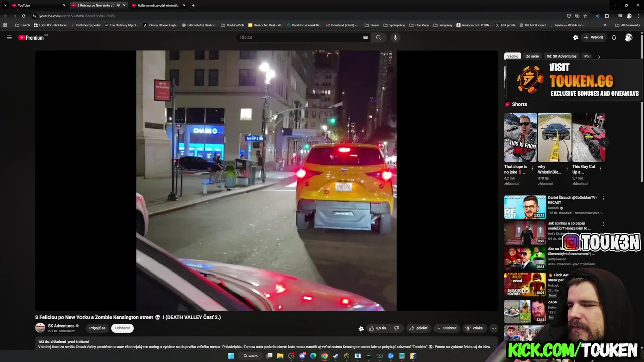The height and width of the screenshot is (362, 644).
Task: Open the YouTube guide hamburger menu
Action: (x=9, y=37)
